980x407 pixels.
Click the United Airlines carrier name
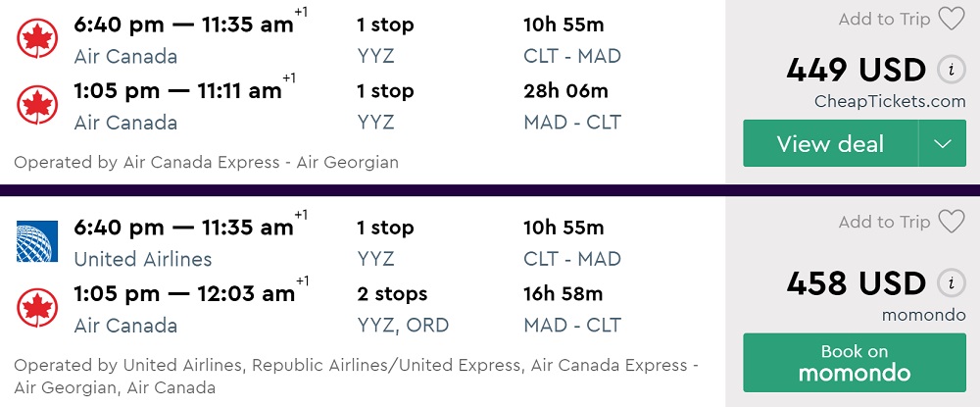coord(143,260)
